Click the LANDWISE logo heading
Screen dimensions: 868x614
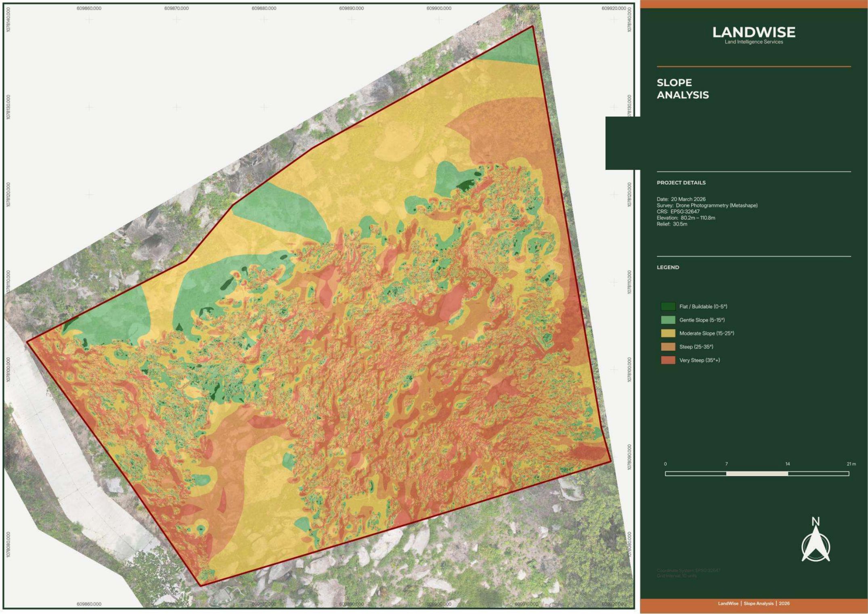(x=754, y=32)
